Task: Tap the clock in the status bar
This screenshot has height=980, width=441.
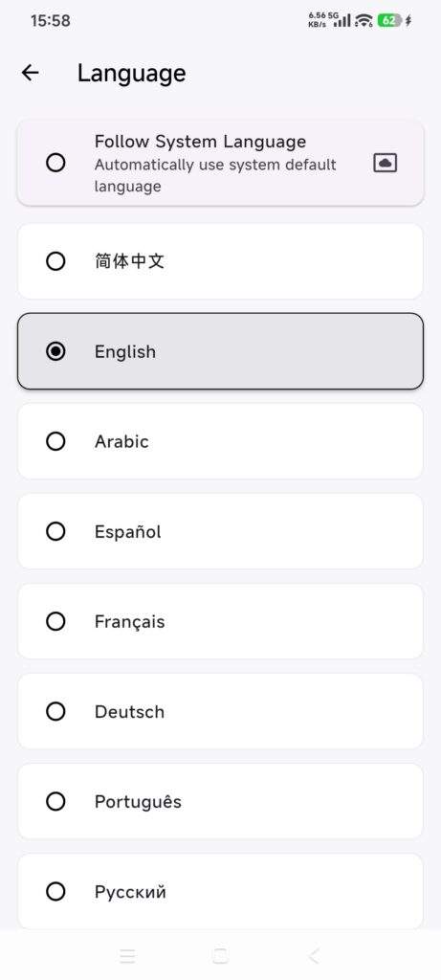Action: pos(51,21)
